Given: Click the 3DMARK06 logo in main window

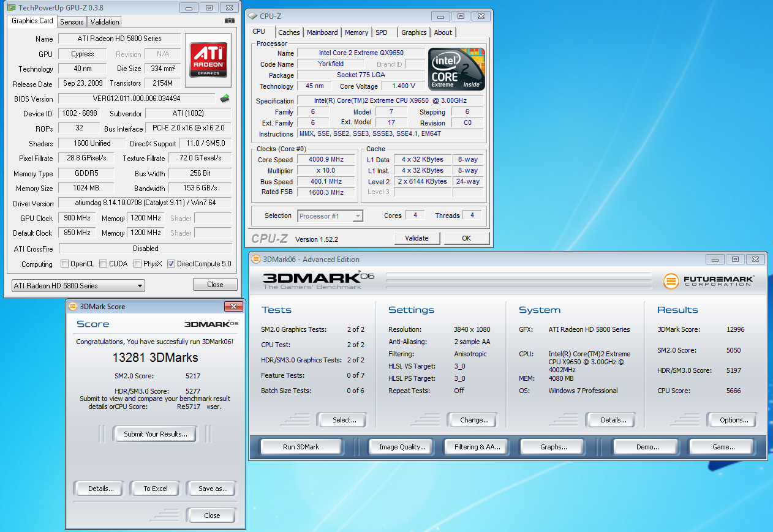Looking at the screenshot, I should pyautogui.click(x=319, y=280).
